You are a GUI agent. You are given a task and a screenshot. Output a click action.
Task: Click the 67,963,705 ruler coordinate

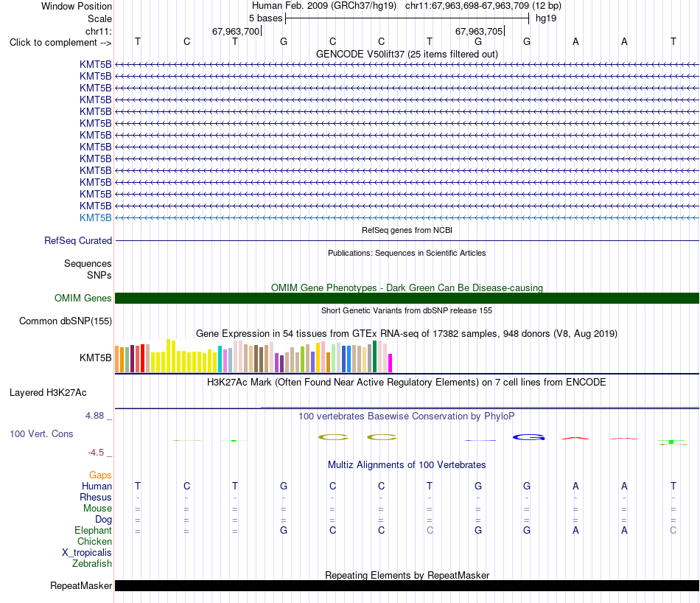[479, 31]
